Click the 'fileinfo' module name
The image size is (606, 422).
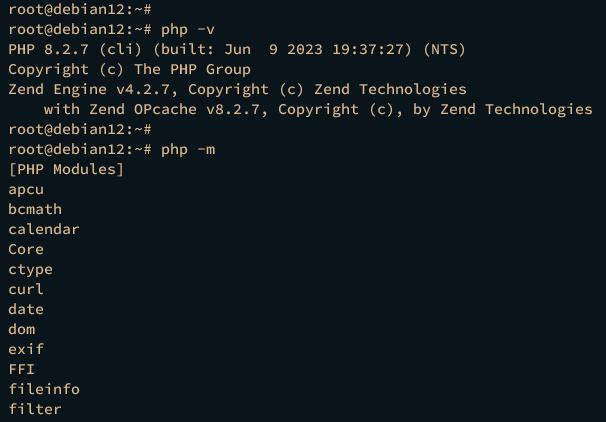pyautogui.click(x=43, y=389)
